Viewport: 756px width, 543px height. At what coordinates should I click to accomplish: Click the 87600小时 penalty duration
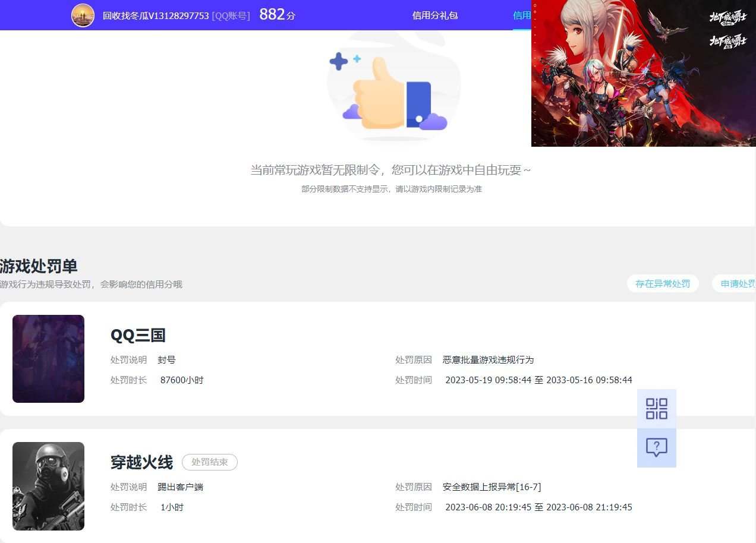pos(182,380)
